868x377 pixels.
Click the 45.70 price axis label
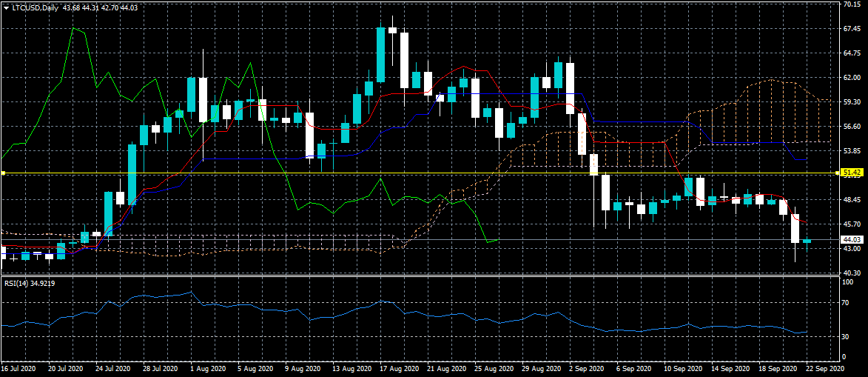[852, 224]
